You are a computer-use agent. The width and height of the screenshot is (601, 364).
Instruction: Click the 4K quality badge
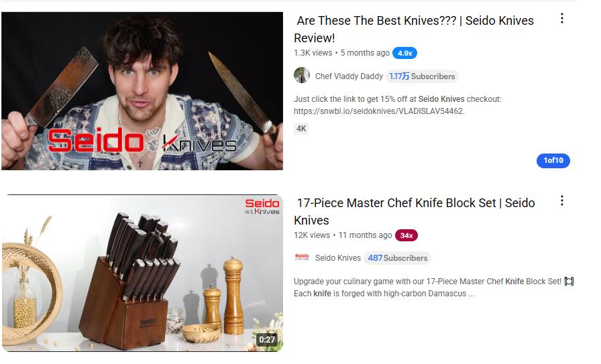click(301, 128)
